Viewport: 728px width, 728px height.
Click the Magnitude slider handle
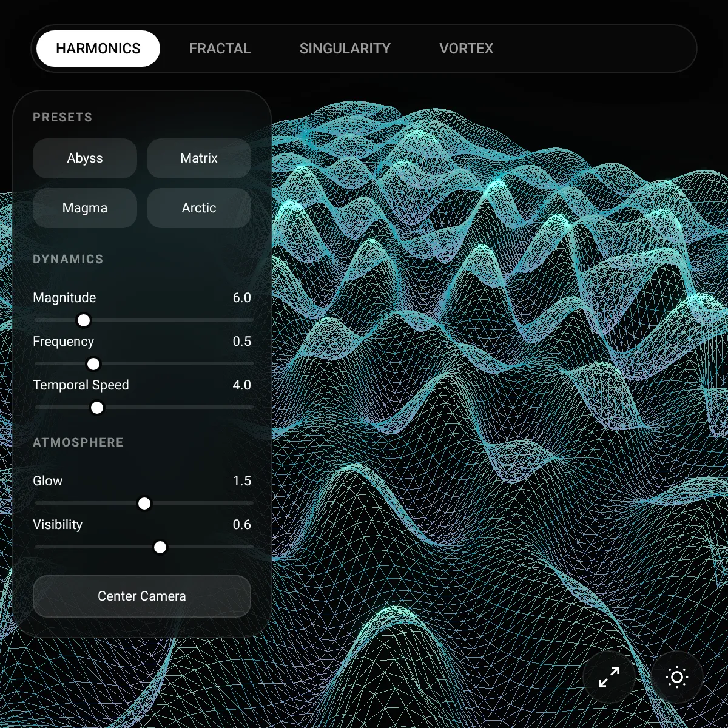[x=84, y=320]
